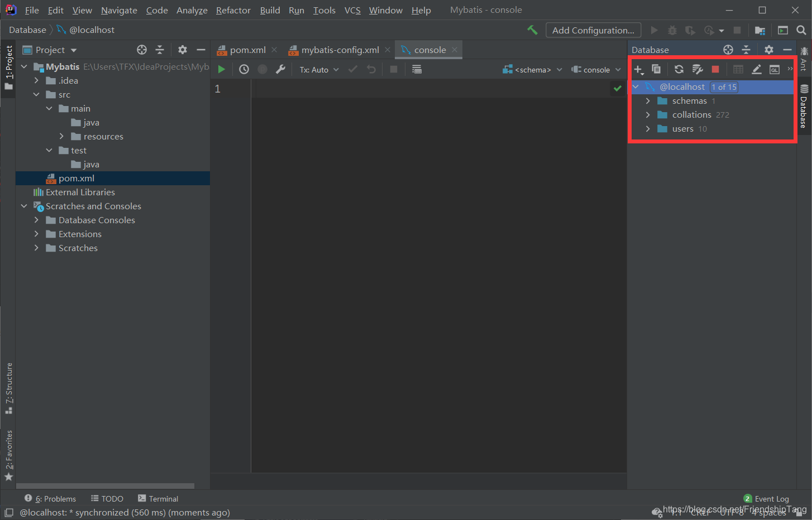Jump to query console QL icon
The image size is (812, 520).
775,69
